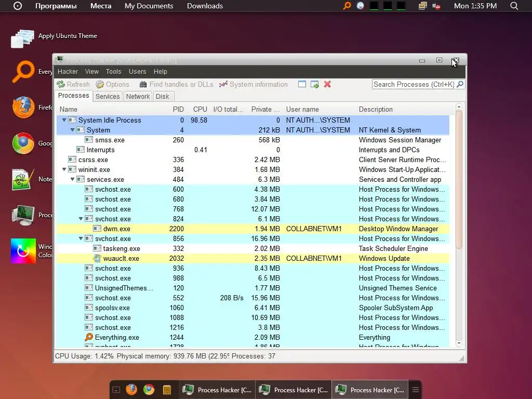Screen dimensions: 532x399
Task: Click CPU Usage in status bar
Action: pos(84,356)
